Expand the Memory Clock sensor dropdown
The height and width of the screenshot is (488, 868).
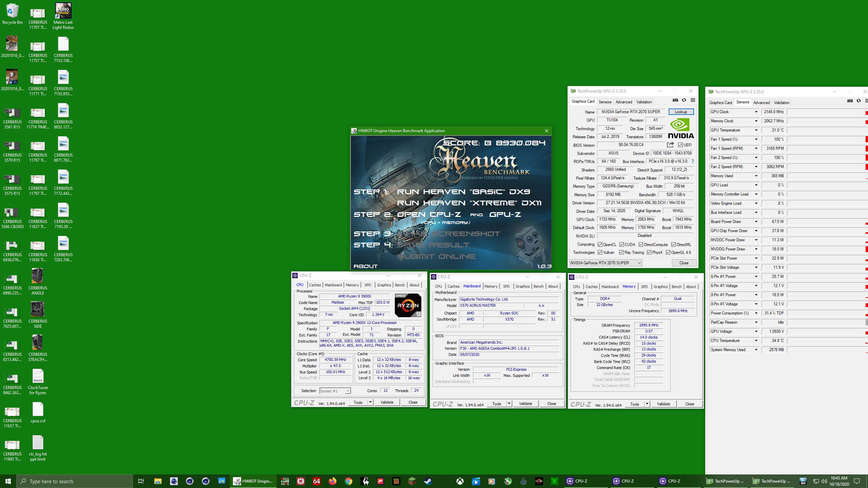756,121
